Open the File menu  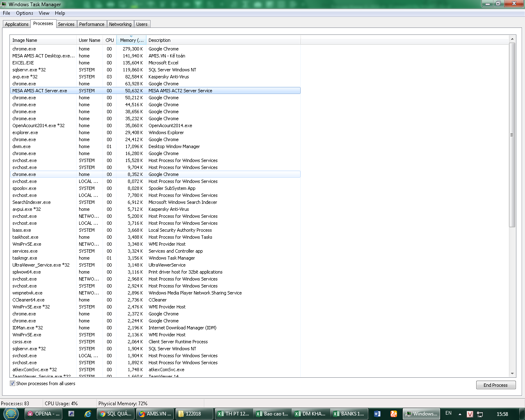coord(7,13)
